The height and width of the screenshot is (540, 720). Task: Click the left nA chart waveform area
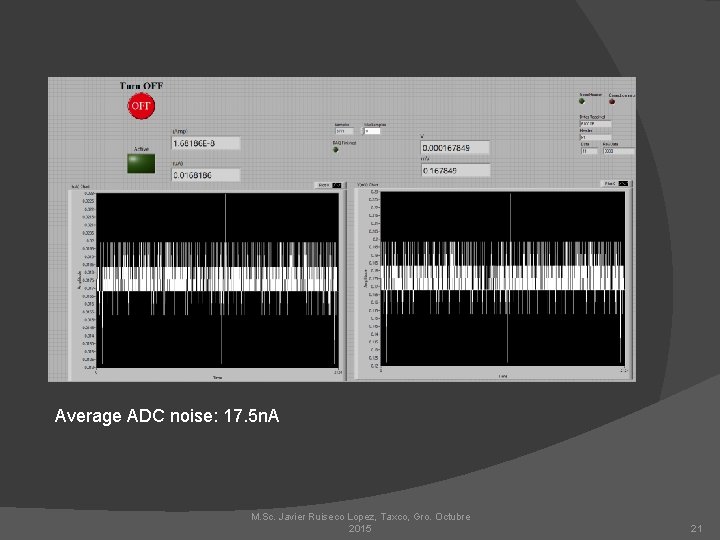(218, 280)
